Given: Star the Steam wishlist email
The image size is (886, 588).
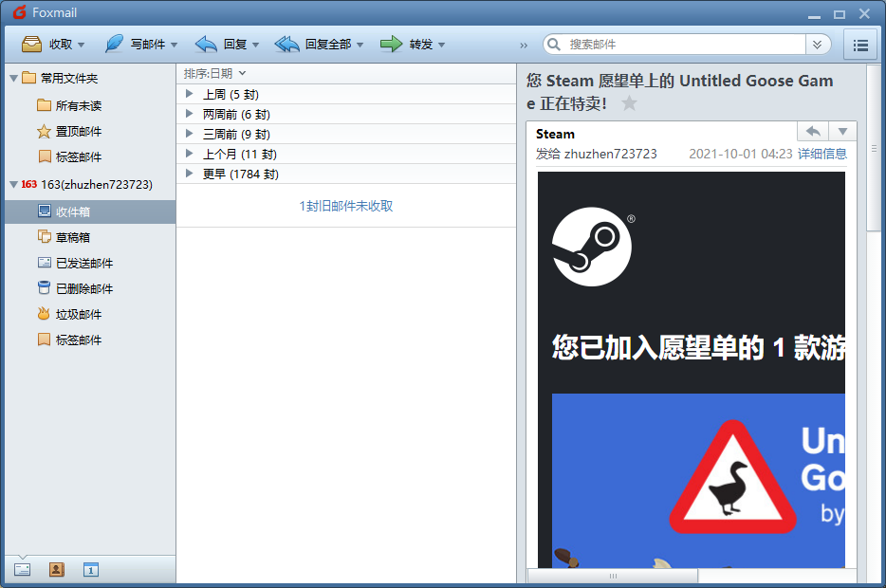Looking at the screenshot, I should point(629,103).
